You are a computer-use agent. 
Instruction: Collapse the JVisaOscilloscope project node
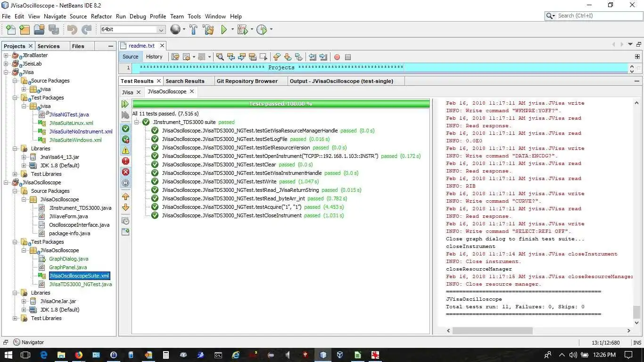6,182
